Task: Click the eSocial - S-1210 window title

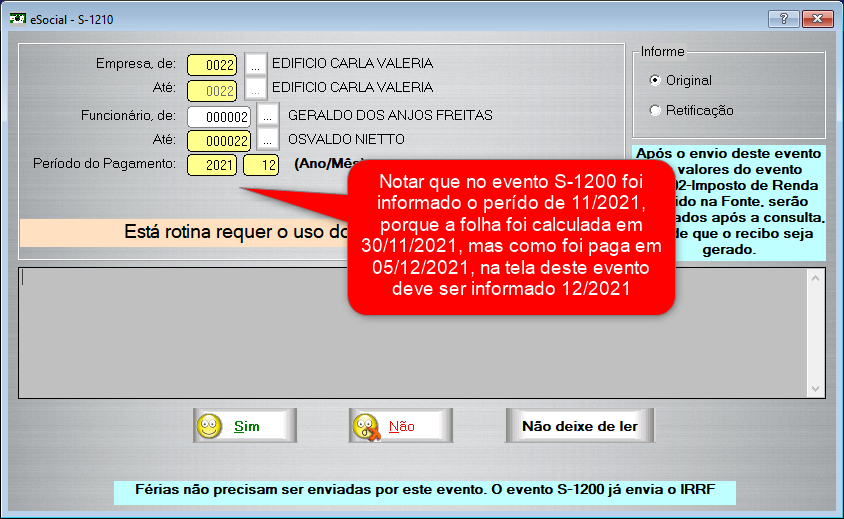Action: point(72,19)
